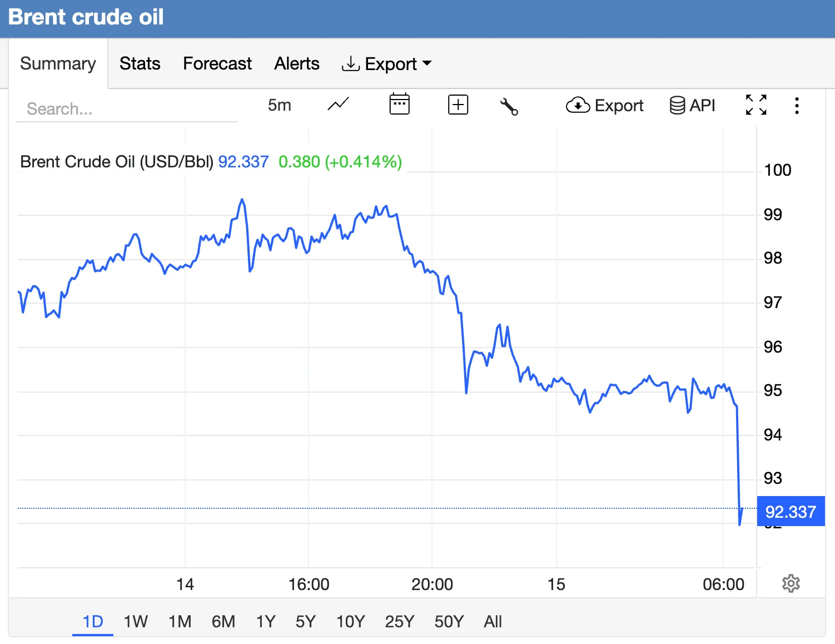Open the wrench chart tools icon
The width and height of the screenshot is (835, 644).
click(x=509, y=106)
